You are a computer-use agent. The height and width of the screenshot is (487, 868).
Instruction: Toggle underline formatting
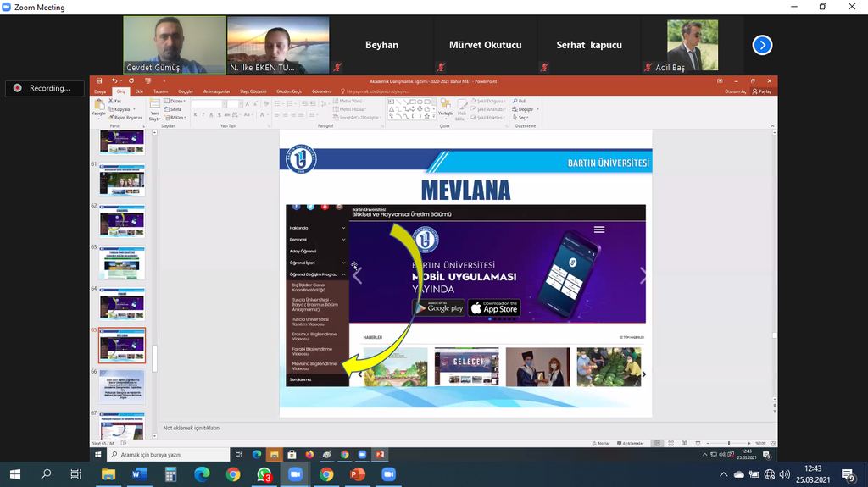tap(211, 115)
